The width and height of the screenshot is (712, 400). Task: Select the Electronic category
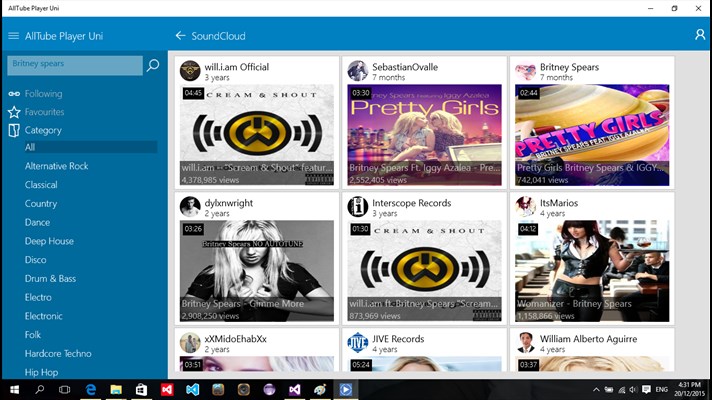pos(44,316)
